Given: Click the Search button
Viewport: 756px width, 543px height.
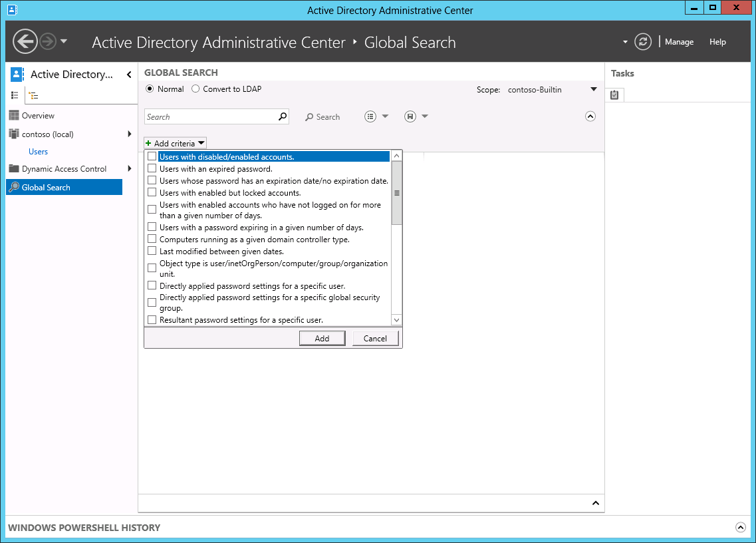Looking at the screenshot, I should [x=322, y=117].
